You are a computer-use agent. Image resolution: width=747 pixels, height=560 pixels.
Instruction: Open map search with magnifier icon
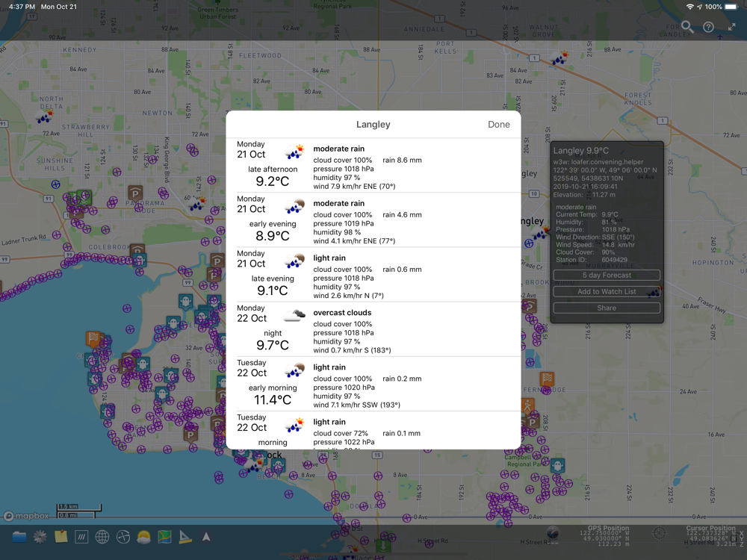point(687,27)
